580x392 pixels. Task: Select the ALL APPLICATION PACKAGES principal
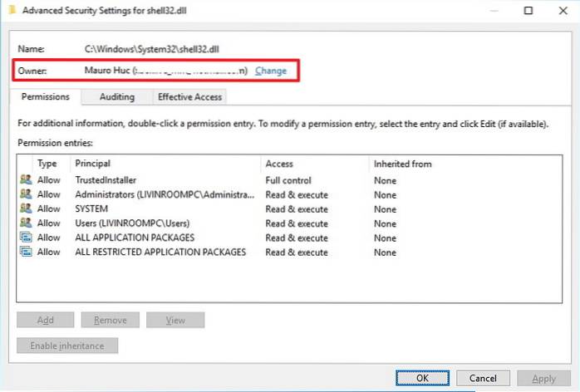click(x=135, y=238)
